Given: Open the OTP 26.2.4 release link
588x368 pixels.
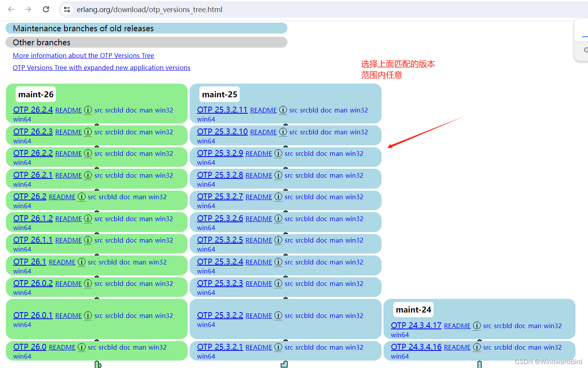Looking at the screenshot, I should coord(33,110).
